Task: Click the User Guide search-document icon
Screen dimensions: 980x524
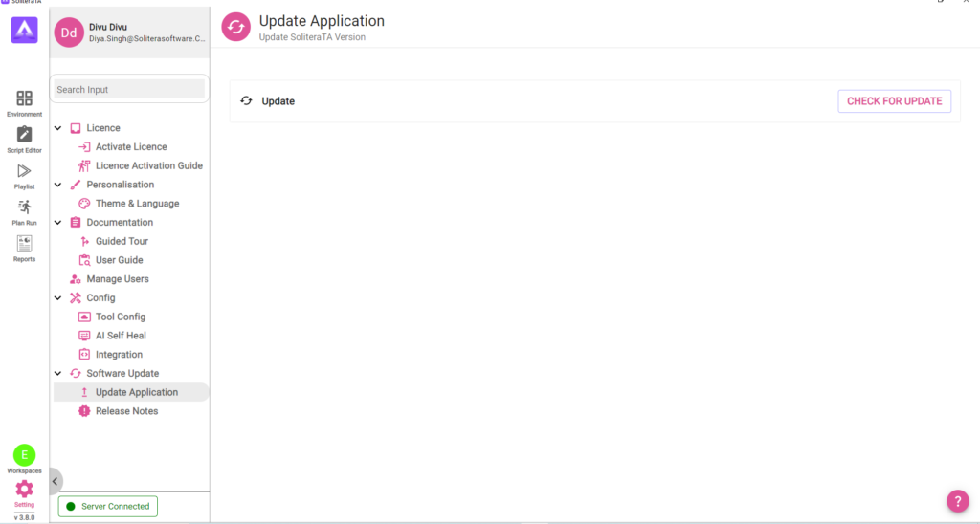Action: (84, 260)
